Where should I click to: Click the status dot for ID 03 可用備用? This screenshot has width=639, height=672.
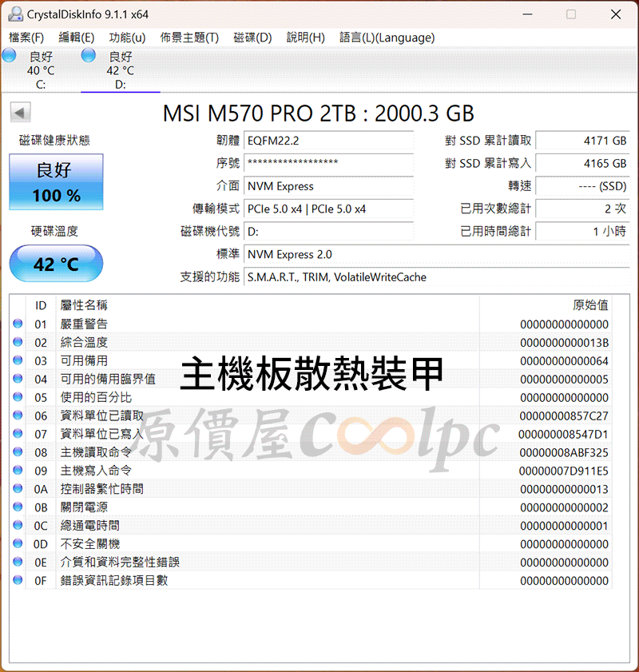tap(18, 360)
